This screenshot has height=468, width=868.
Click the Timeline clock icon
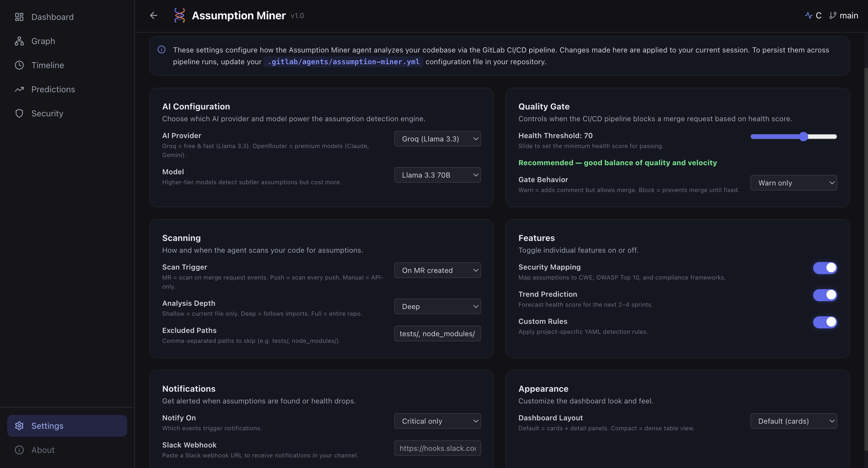pyautogui.click(x=19, y=65)
